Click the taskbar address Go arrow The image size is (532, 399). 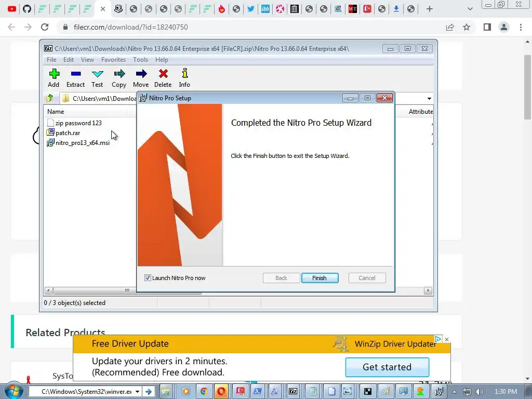point(148,392)
